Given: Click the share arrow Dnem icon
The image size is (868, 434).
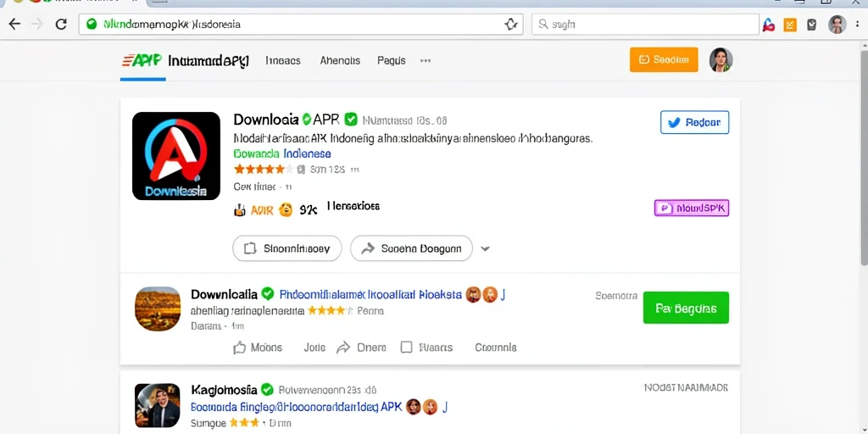Looking at the screenshot, I should (343, 348).
